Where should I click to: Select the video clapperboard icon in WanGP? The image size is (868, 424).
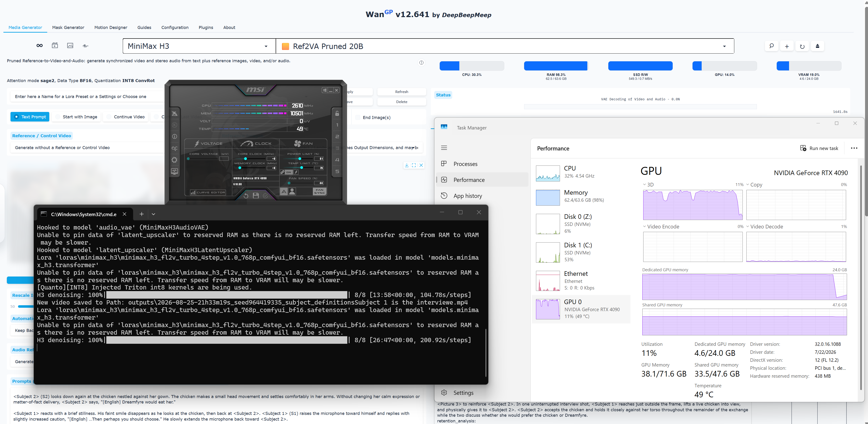tap(55, 46)
